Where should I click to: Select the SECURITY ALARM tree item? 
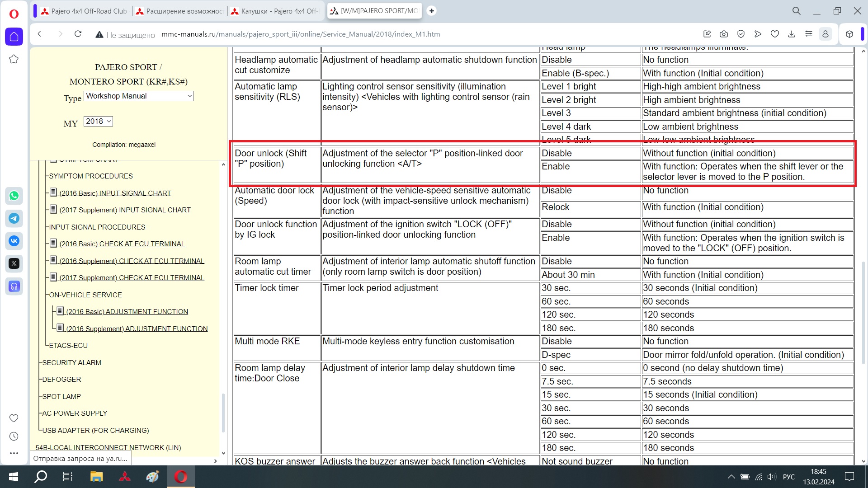tap(72, 362)
